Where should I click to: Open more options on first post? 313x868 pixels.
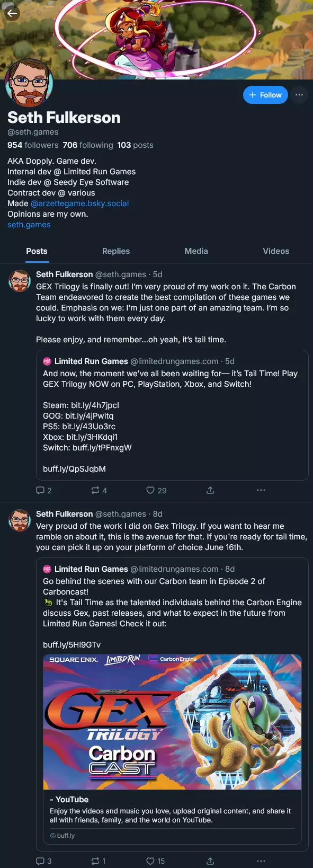coord(261,491)
